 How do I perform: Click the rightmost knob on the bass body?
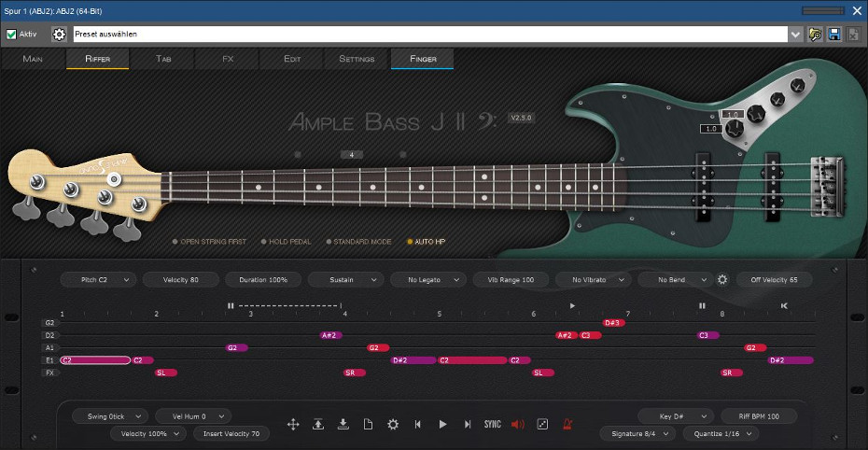(x=798, y=85)
